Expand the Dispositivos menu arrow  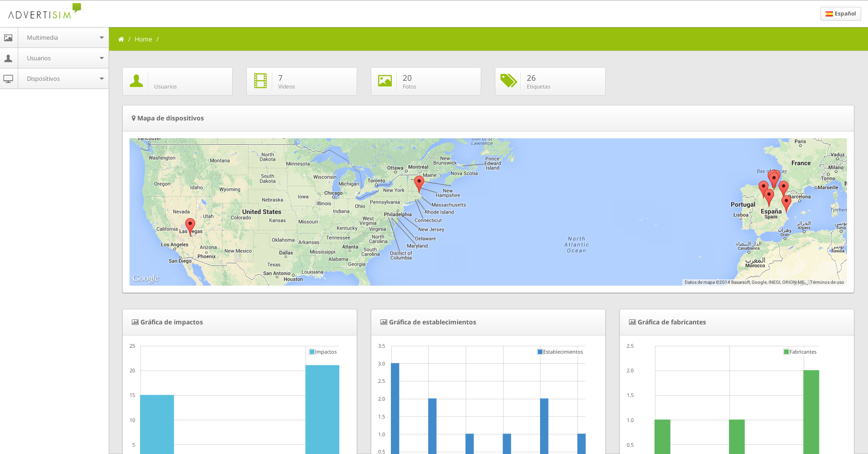[x=102, y=79]
